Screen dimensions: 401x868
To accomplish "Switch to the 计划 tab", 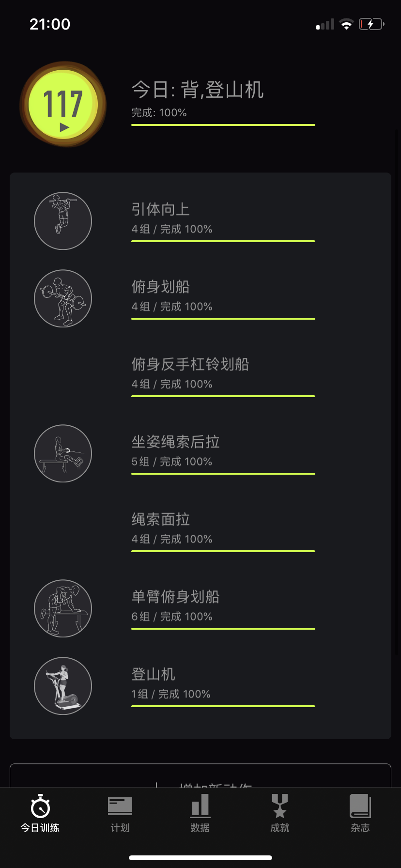I will click(120, 814).
